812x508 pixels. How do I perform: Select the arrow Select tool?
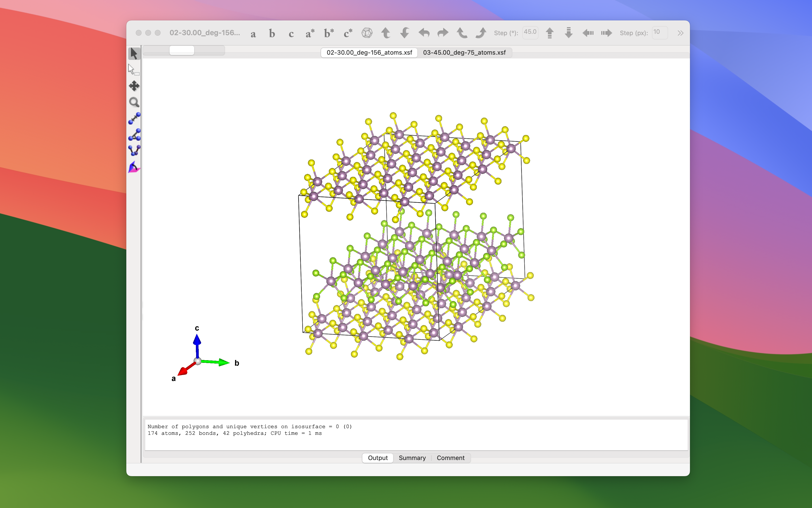click(134, 53)
